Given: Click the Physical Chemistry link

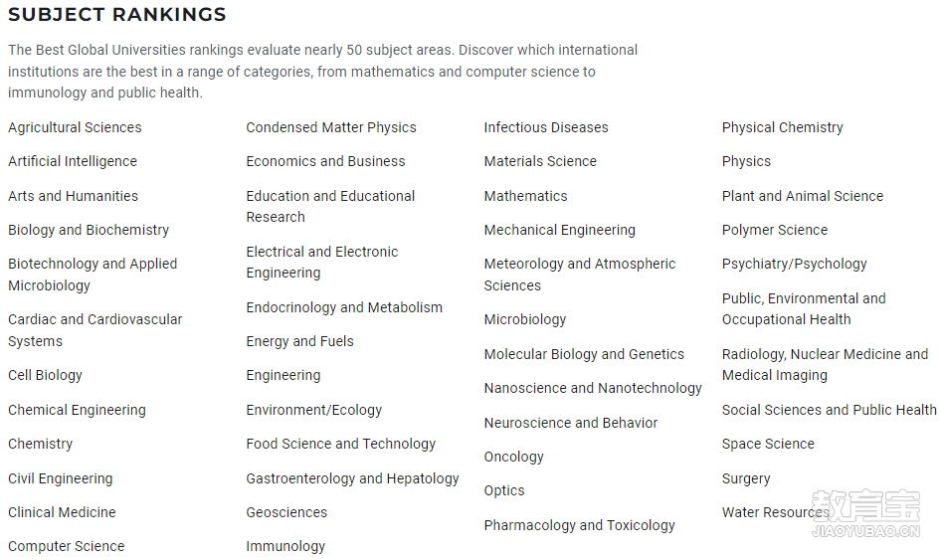Looking at the screenshot, I should [783, 128].
